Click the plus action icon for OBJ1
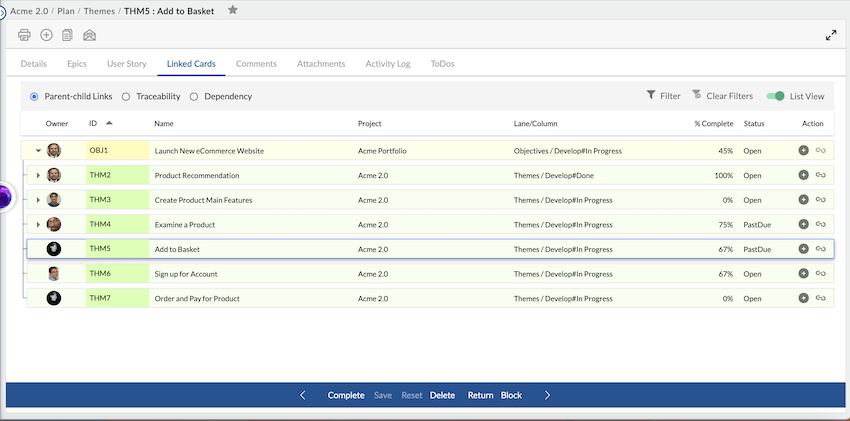Viewport: 850px width, 421px height. point(803,150)
